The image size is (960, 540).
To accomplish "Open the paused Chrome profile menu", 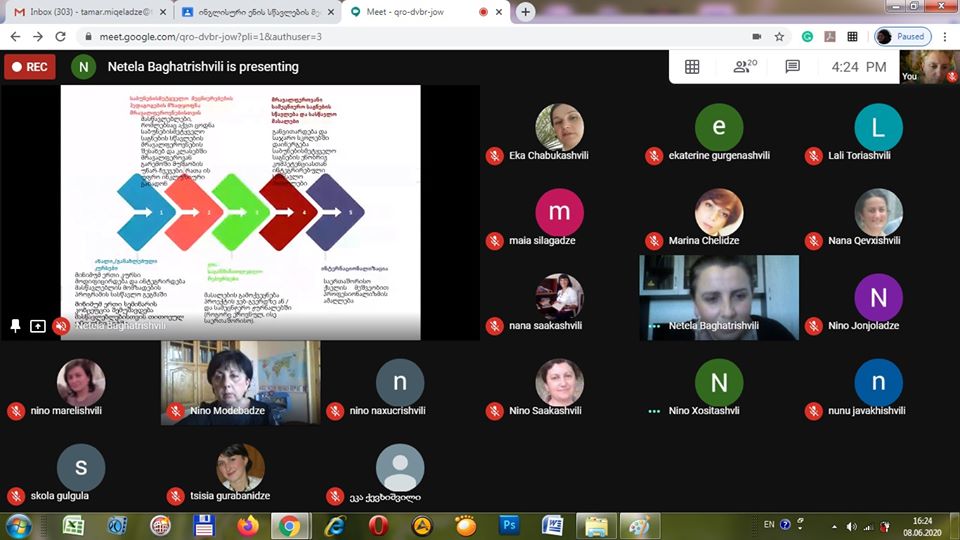I will coord(903,36).
